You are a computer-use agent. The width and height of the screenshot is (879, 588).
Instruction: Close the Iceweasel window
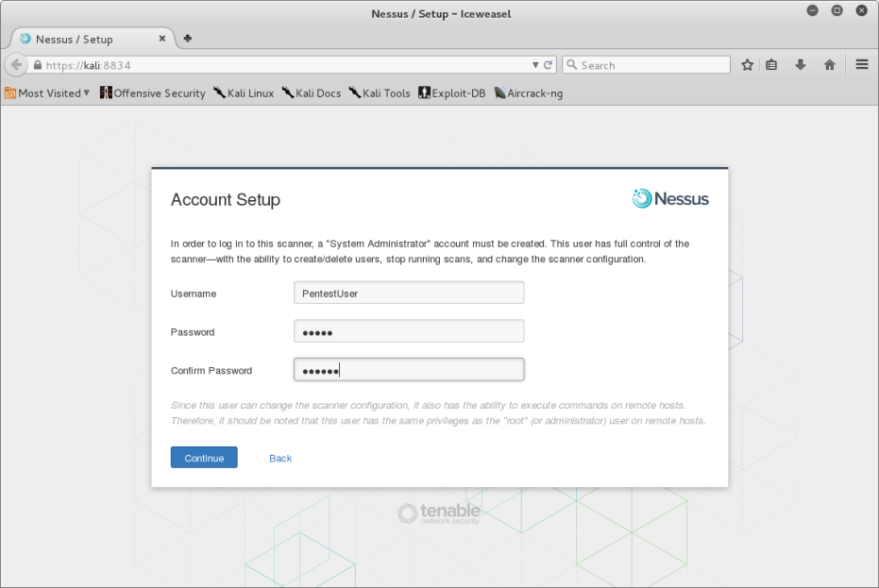point(862,10)
